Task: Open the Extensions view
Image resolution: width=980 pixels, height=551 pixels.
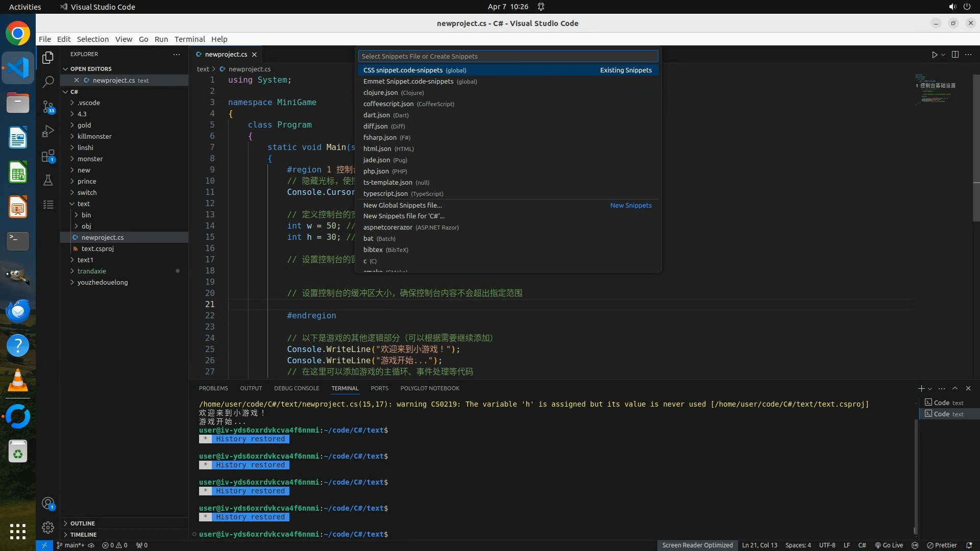Action: pyautogui.click(x=48, y=156)
